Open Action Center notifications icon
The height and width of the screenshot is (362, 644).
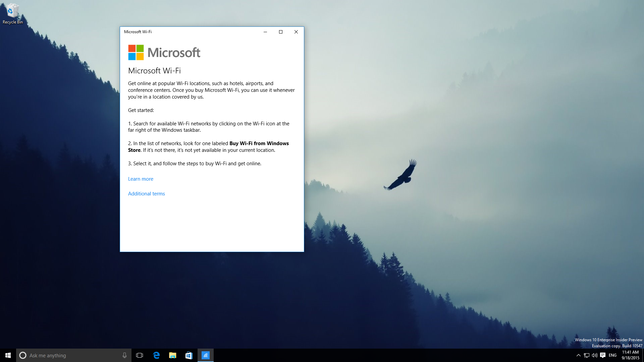pos(603,355)
